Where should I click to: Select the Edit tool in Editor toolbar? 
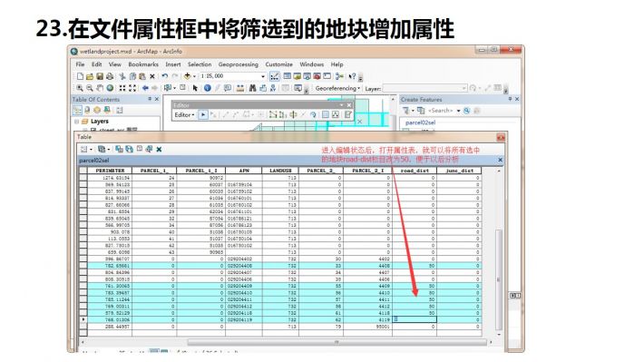(203, 115)
